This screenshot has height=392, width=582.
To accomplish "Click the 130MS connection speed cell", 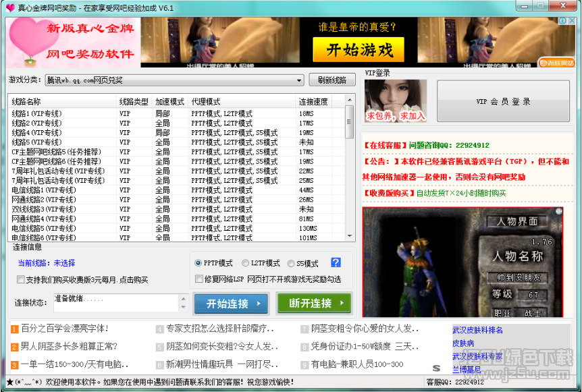I will [308, 229].
